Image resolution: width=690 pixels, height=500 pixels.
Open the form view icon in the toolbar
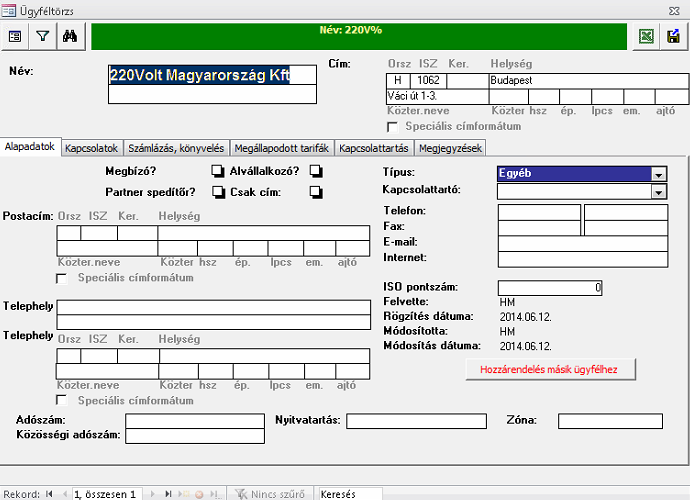click(x=15, y=37)
